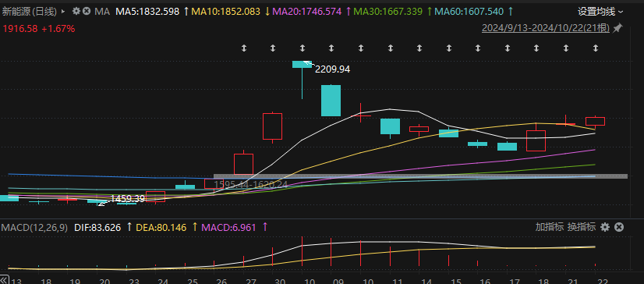644x284 pixels.
Task: Click the DIF:83.626 value
Action: click(x=97, y=227)
